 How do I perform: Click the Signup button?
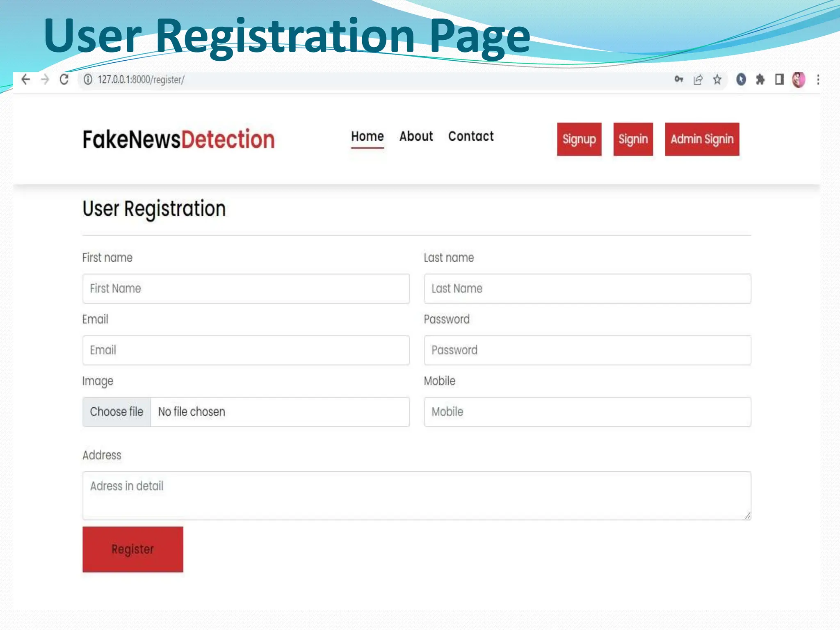pyautogui.click(x=579, y=139)
